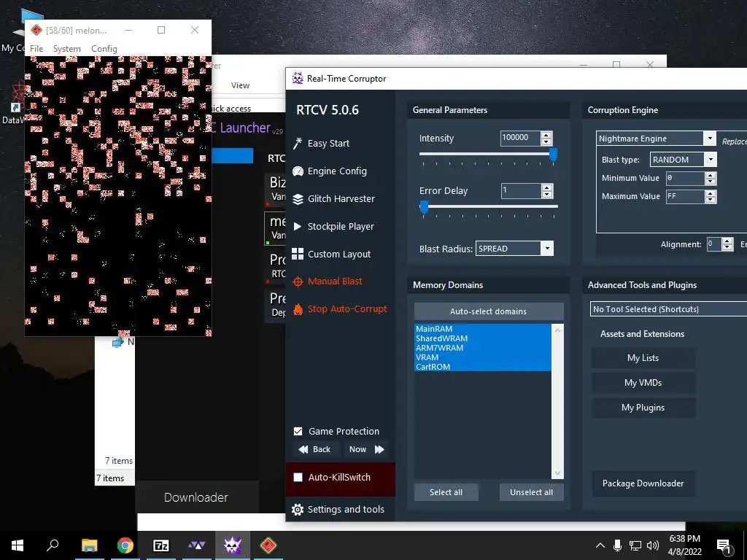Select VRAM memory domain
The width and height of the screenshot is (747, 560).
pyautogui.click(x=483, y=357)
